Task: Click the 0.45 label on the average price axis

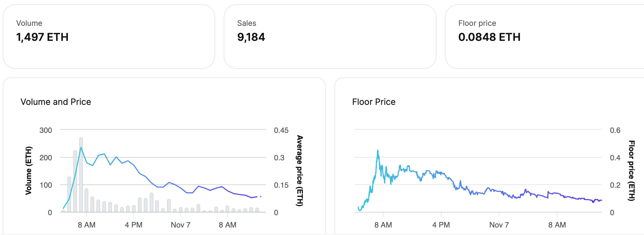Action: (x=281, y=130)
